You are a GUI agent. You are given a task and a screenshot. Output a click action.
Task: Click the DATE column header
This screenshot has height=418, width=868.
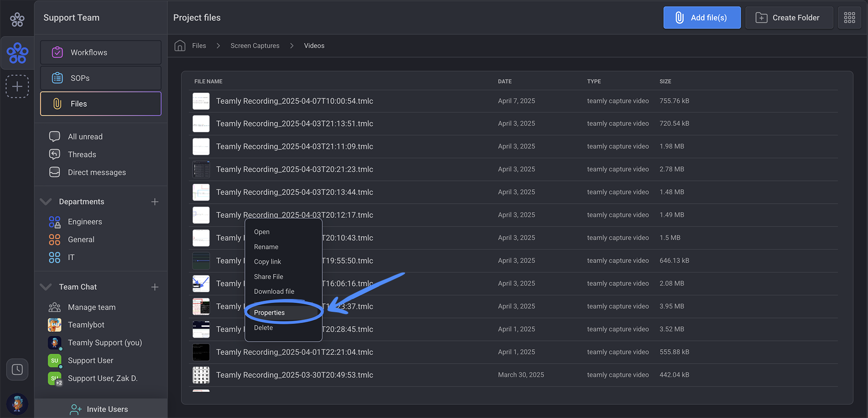(x=504, y=81)
